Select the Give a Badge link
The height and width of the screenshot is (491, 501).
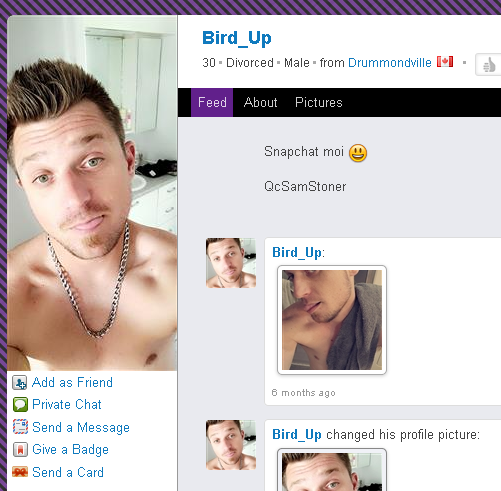(x=70, y=450)
